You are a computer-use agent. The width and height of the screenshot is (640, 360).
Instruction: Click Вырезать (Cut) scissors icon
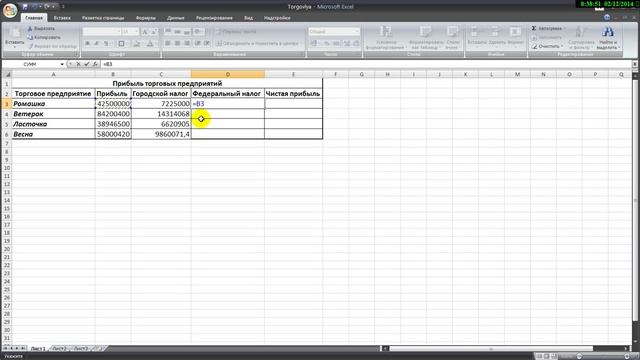pyautogui.click(x=41, y=29)
